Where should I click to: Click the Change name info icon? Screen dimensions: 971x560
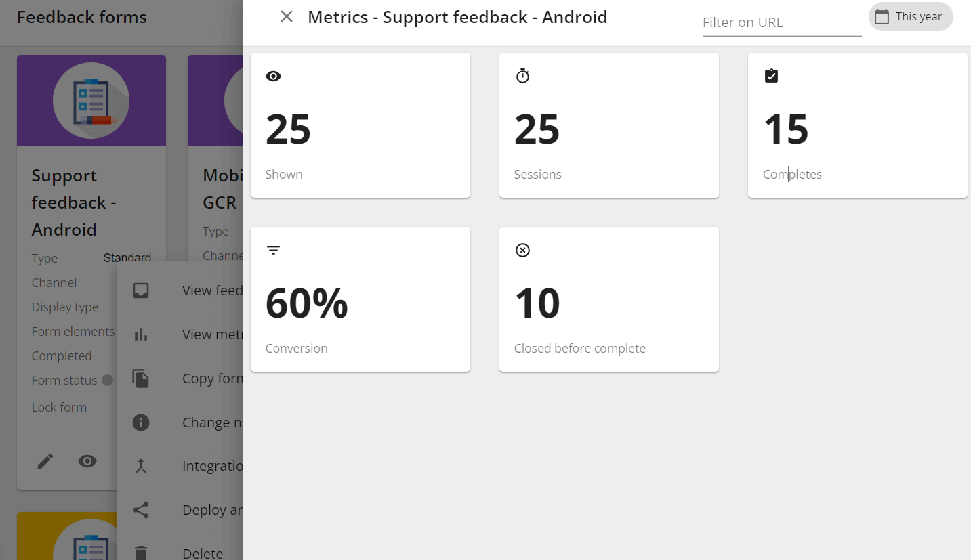[x=141, y=422]
